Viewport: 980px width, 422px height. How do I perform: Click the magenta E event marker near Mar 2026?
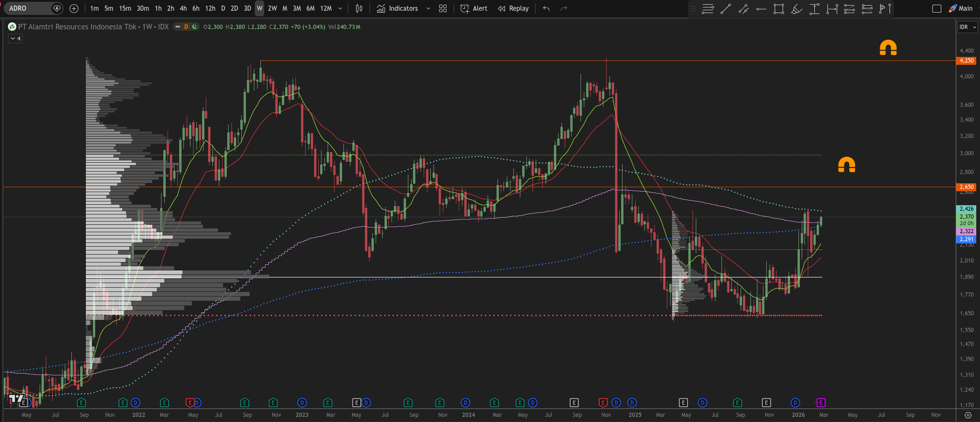point(821,402)
